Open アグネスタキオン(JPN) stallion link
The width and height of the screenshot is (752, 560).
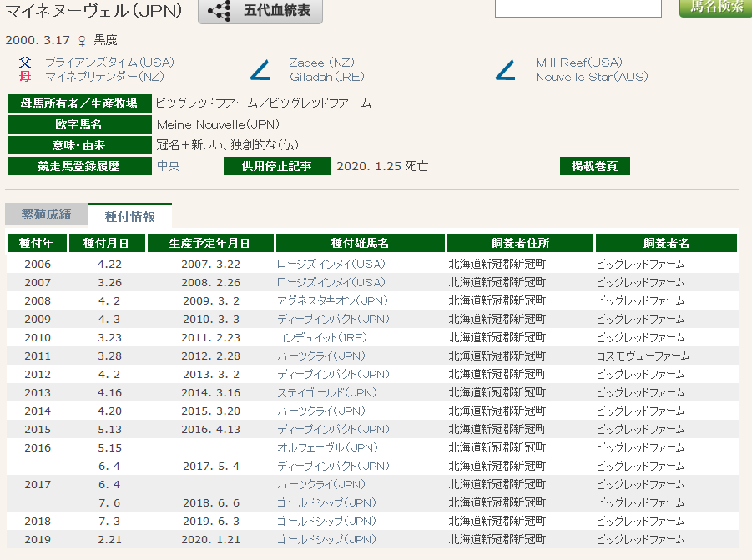[x=333, y=300]
